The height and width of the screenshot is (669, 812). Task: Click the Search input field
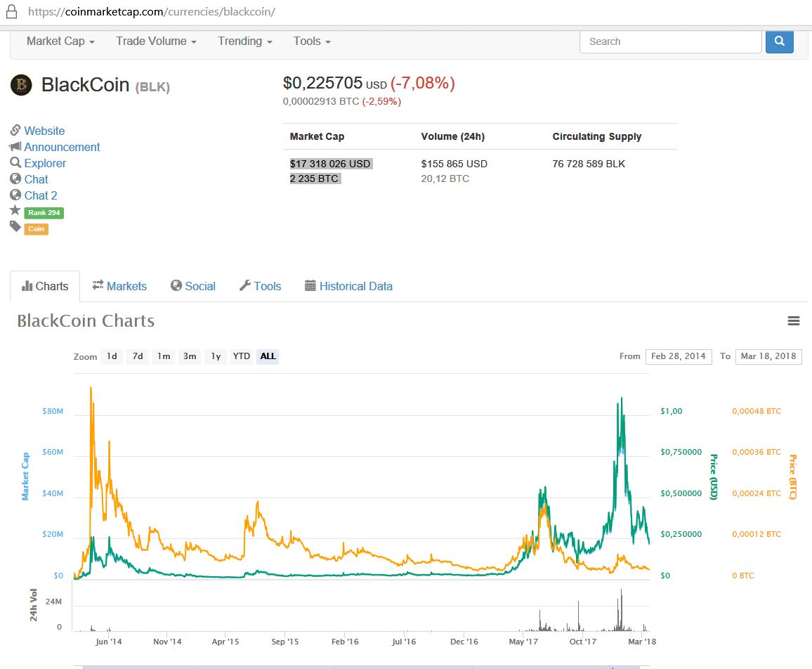pos(670,41)
